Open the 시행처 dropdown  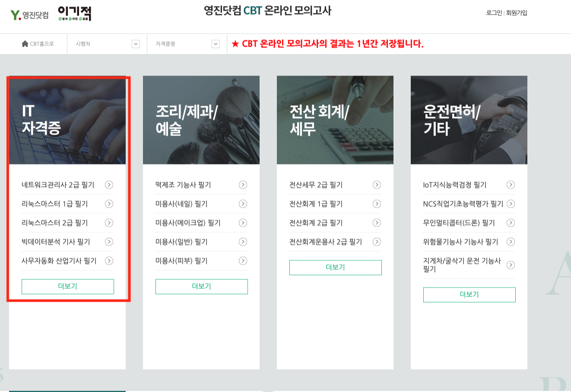[x=106, y=44]
